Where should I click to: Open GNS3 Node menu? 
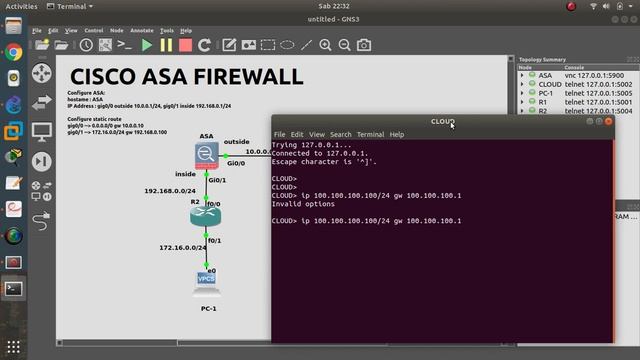coord(116,31)
